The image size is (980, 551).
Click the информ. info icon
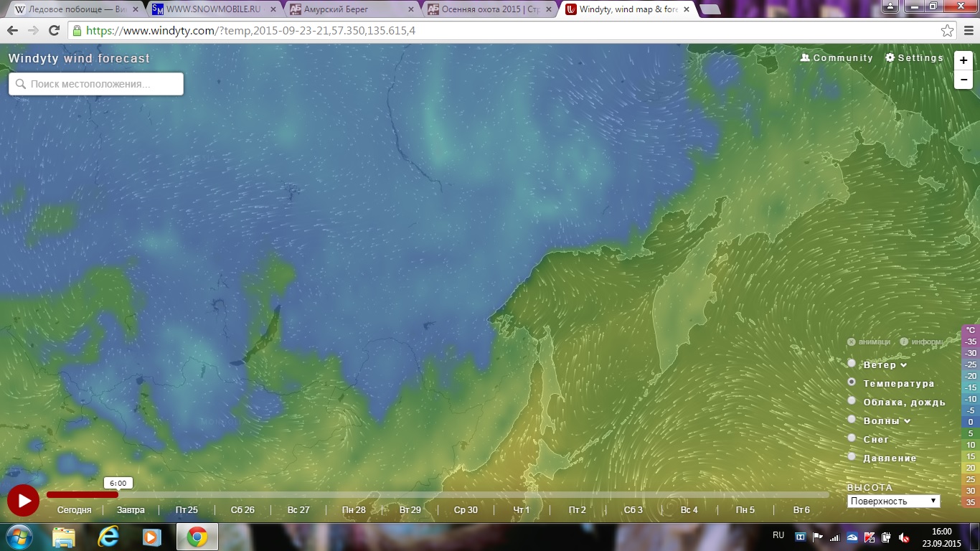pyautogui.click(x=904, y=342)
